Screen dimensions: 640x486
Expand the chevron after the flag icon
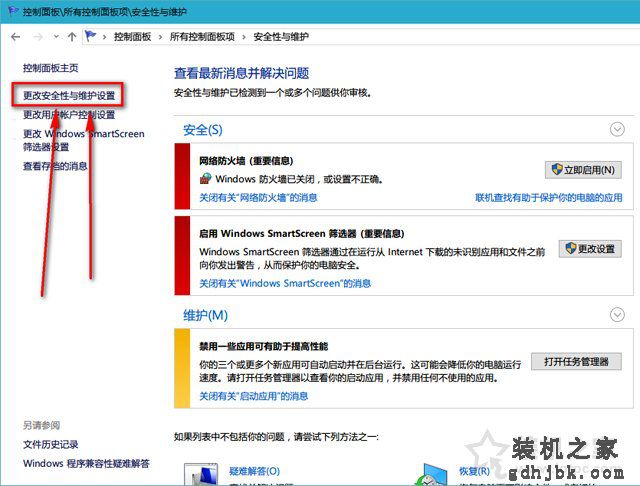click(x=104, y=38)
